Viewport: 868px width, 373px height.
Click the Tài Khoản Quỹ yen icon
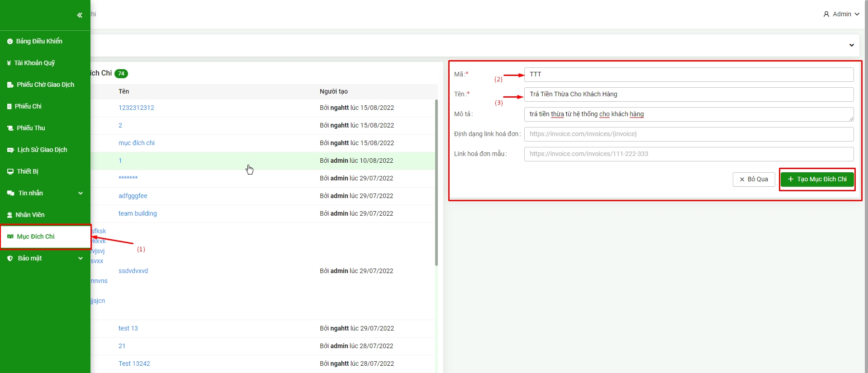[x=9, y=63]
